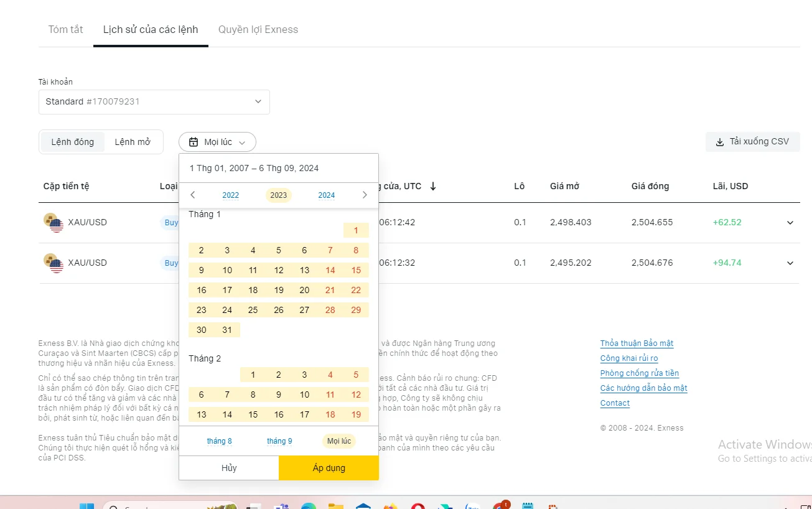Select the Mọi lúc preset range chip
The image size is (812, 509).
(x=339, y=441)
